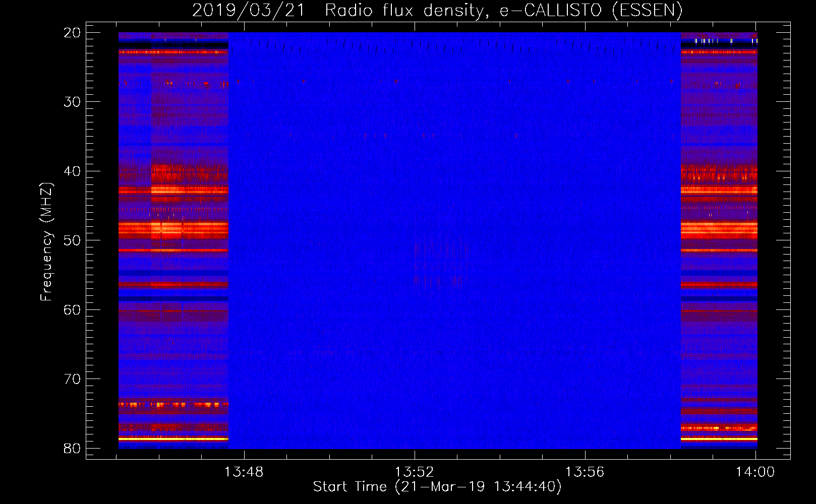Click the 13:52 time tick label
This screenshot has height=504, width=816.
click(415, 472)
